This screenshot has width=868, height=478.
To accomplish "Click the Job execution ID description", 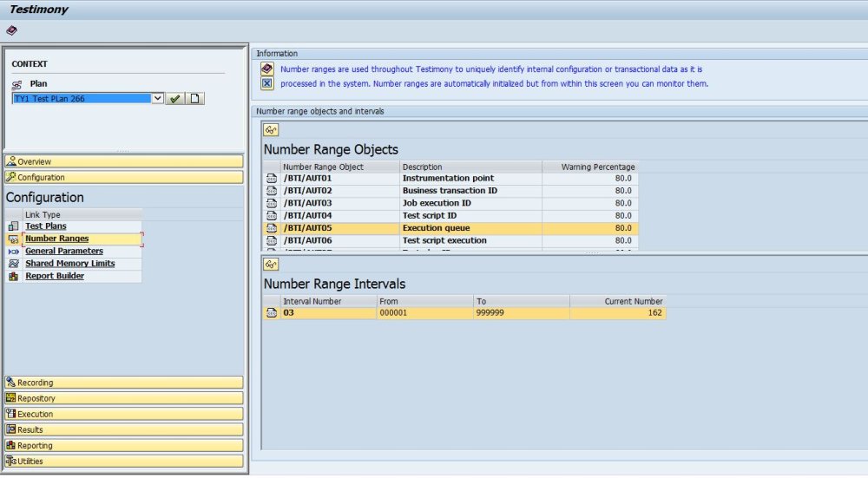I will coord(437,203).
